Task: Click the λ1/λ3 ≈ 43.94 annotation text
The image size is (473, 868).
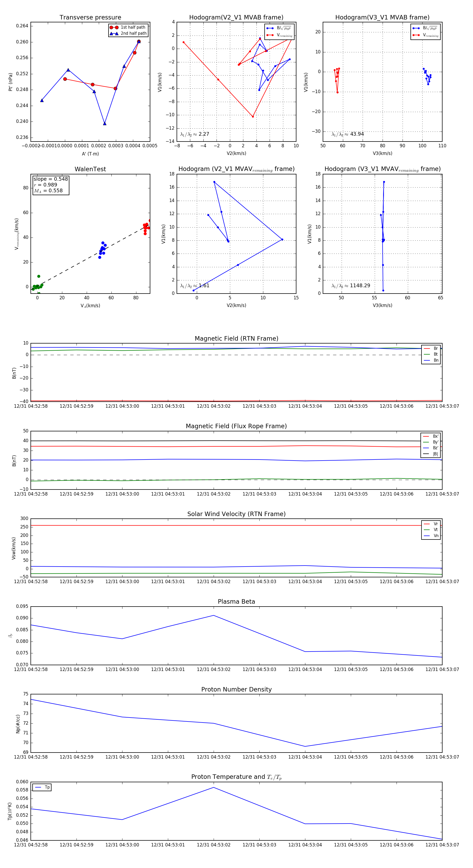Action: [347, 134]
